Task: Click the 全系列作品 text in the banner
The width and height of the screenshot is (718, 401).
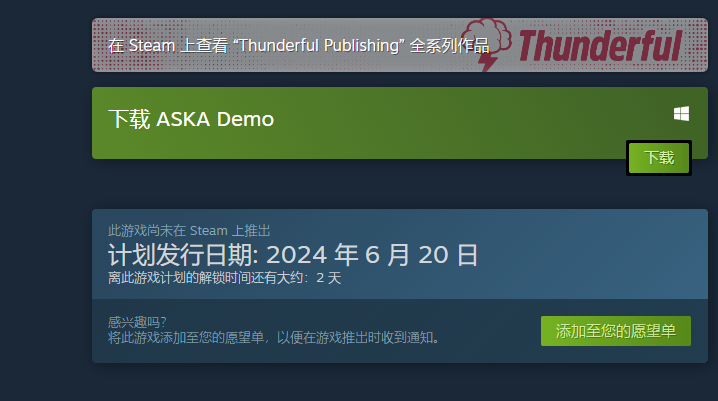Action: pos(449,45)
